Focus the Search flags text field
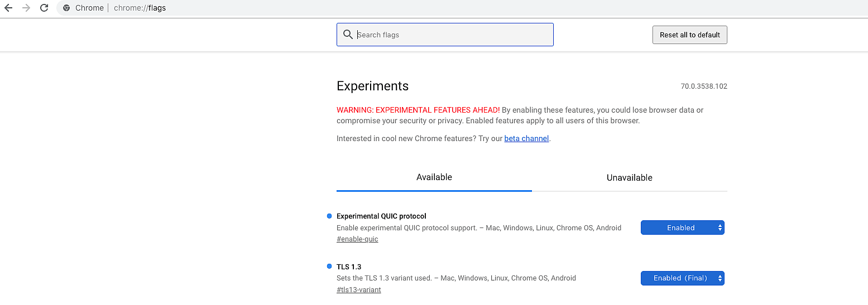The width and height of the screenshot is (868, 305). pos(452,35)
